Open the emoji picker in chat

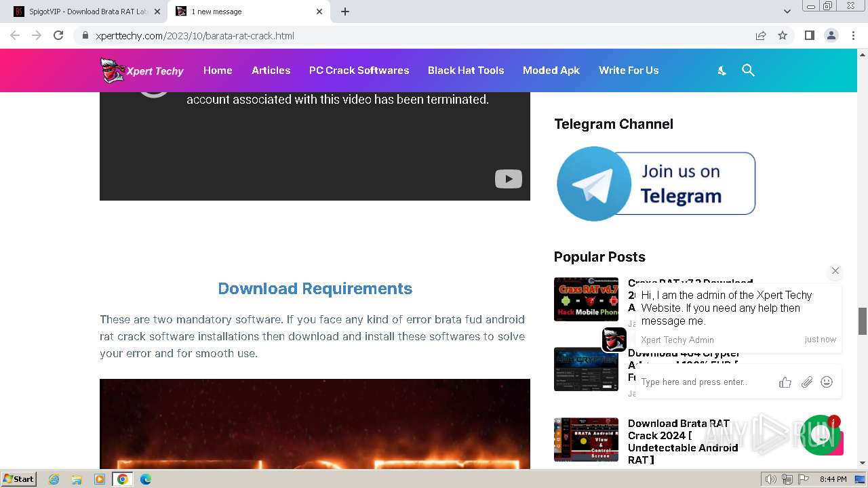click(827, 382)
